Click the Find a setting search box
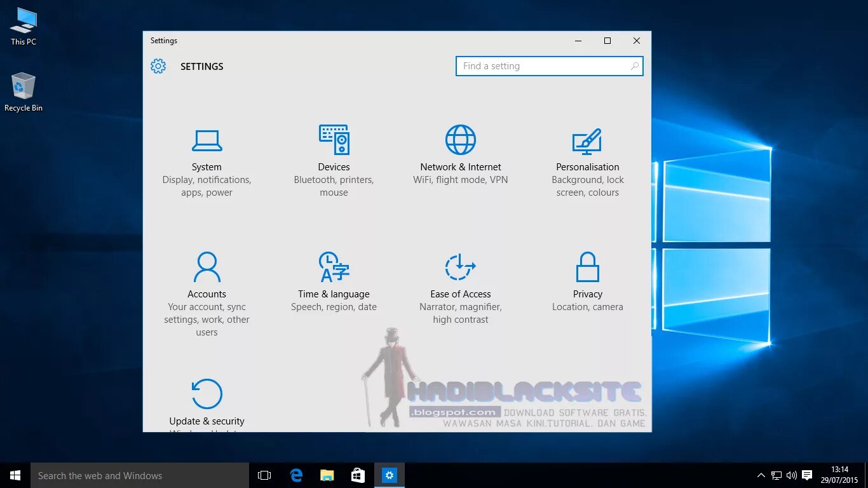 (x=550, y=66)
